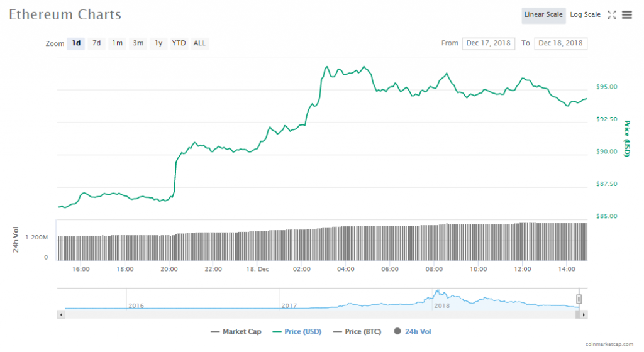Viewport: 644px width, 352px height.
Task: Click the navigator left scroll arrow
Action: tap(61, 314)
